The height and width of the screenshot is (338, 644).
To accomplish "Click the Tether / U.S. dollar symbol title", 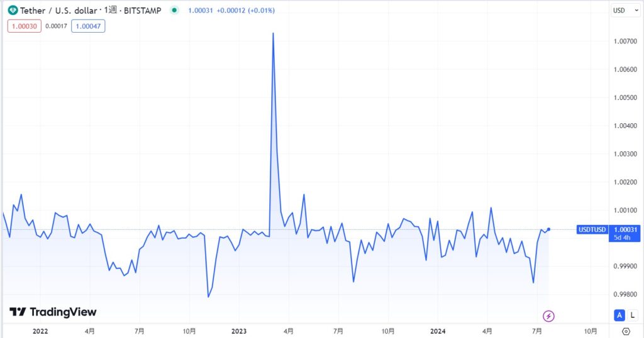I will [x=58, y=11].
